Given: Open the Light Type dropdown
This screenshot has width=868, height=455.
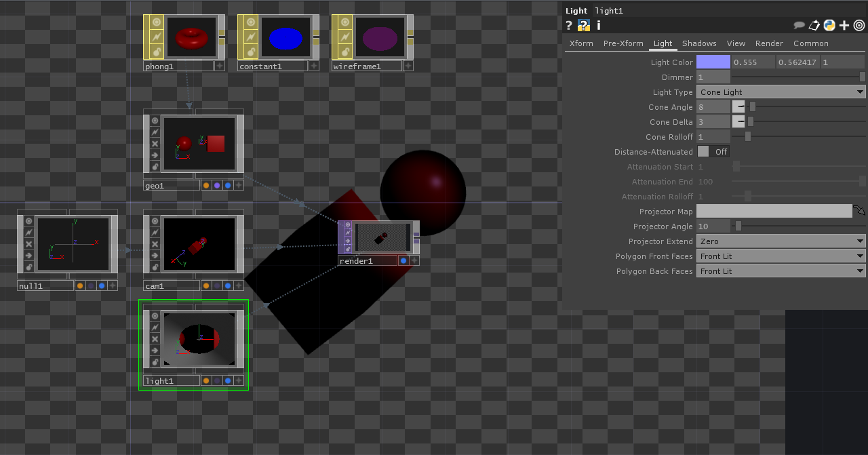Looking at the screenshot, I should (781, 92).
